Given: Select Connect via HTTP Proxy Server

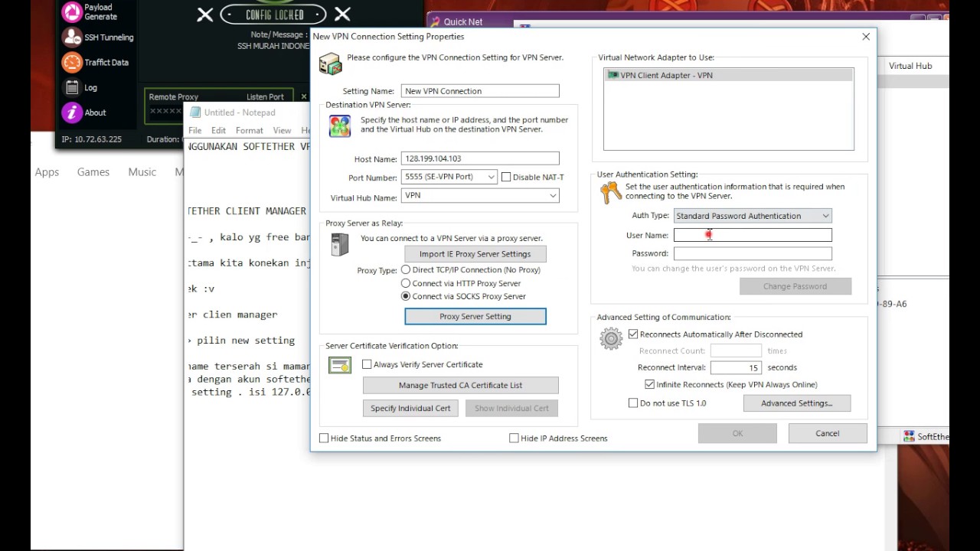Looking at the screenshot, I should pyautogui.click(x=406, y=283).
